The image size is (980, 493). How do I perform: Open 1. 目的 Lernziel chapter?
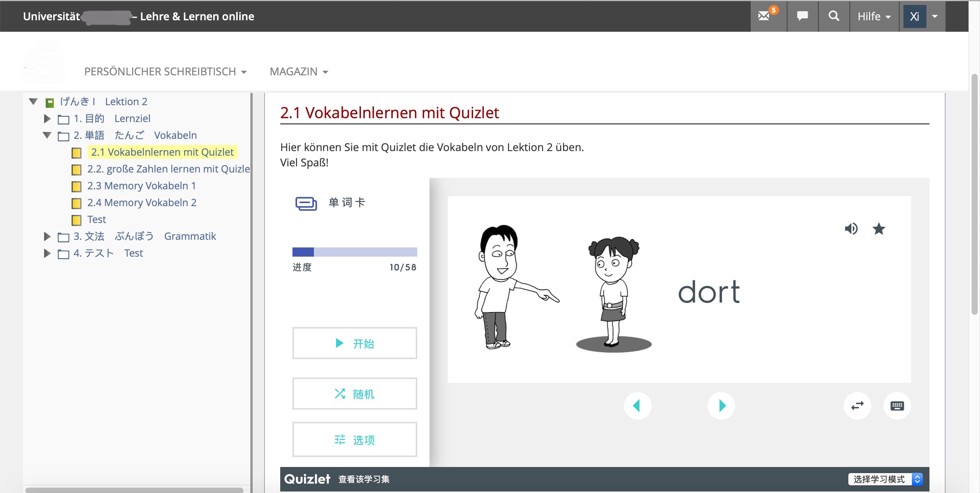point(112,119)
